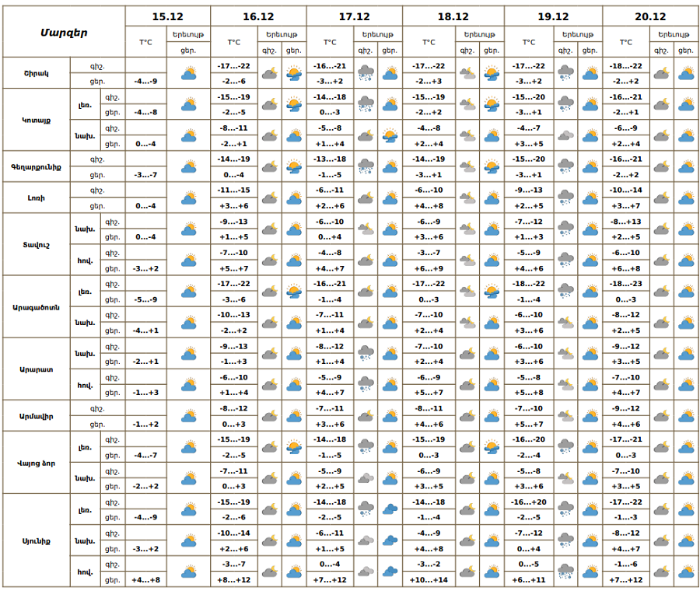Click Արարատ նախ. 18.12 night temperature -7...-10
The height and width of the screenshot is (591, 700).
coord(429,346)
